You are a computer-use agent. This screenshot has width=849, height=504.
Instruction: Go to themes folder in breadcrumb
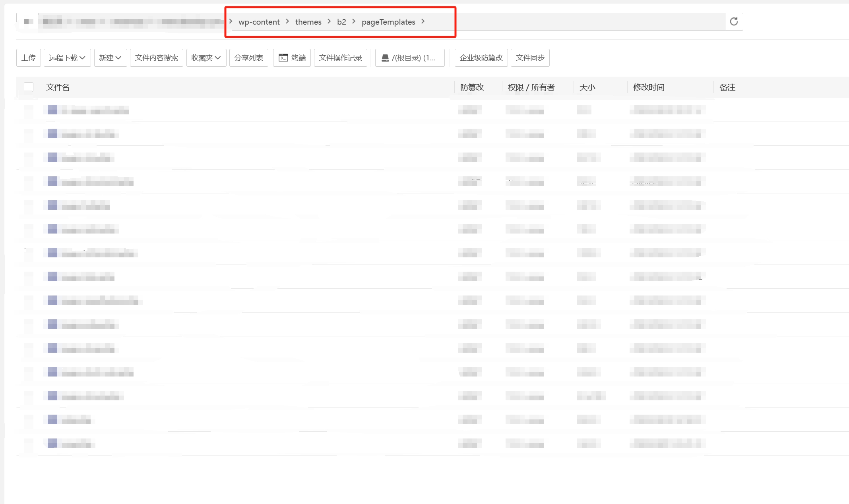pos(308,22)
